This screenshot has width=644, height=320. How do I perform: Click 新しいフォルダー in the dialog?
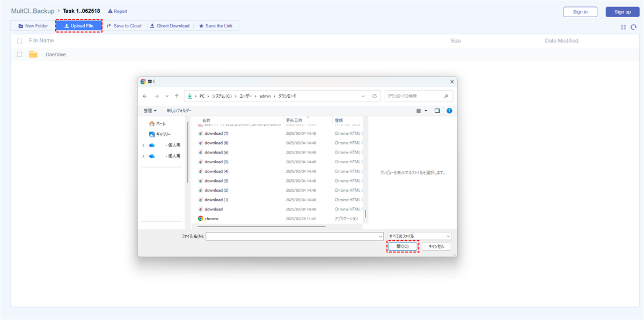[179, 111]
